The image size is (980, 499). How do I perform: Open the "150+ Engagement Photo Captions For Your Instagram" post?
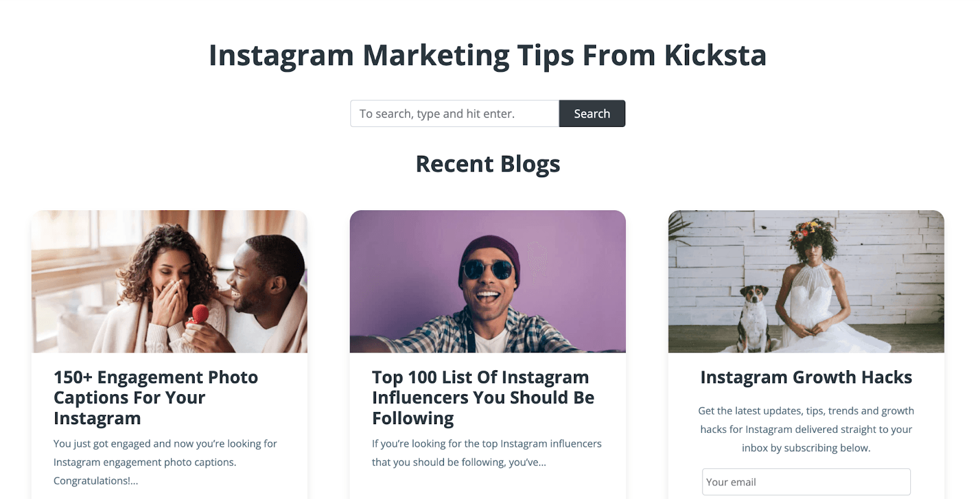[156, 397]
